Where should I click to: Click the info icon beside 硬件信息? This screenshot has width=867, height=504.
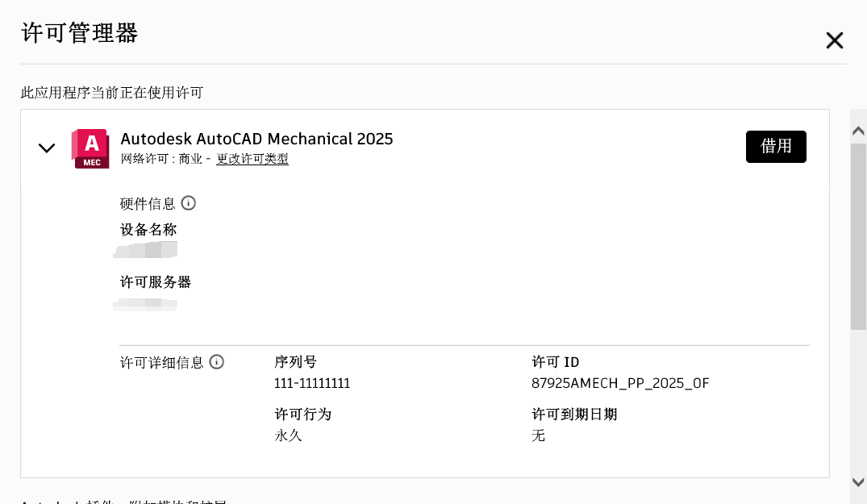click(x=189, y=203)
